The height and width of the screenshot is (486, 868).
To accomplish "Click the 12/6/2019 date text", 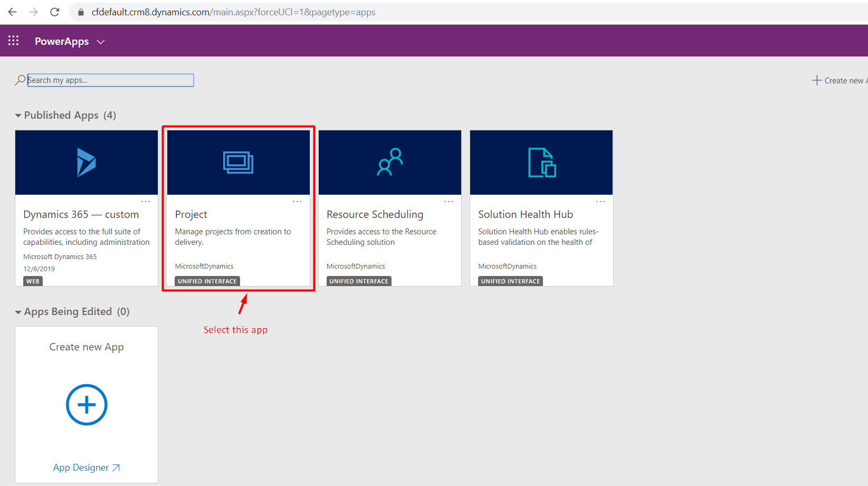I will (x=39, y=269).
